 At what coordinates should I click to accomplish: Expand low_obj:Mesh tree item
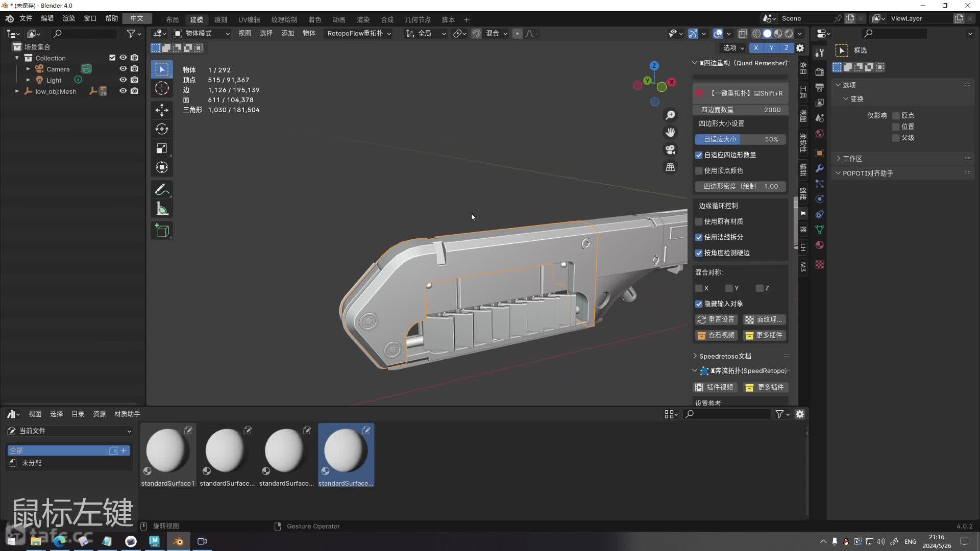point(17,91)
